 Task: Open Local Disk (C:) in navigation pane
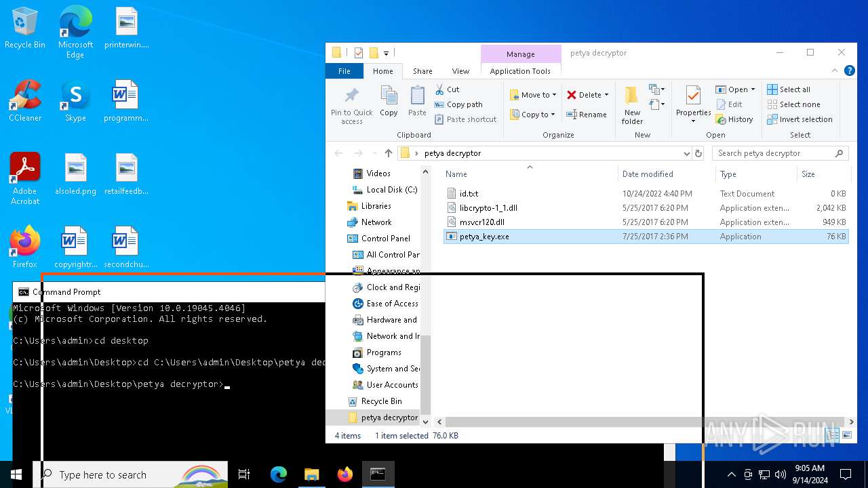385,190
